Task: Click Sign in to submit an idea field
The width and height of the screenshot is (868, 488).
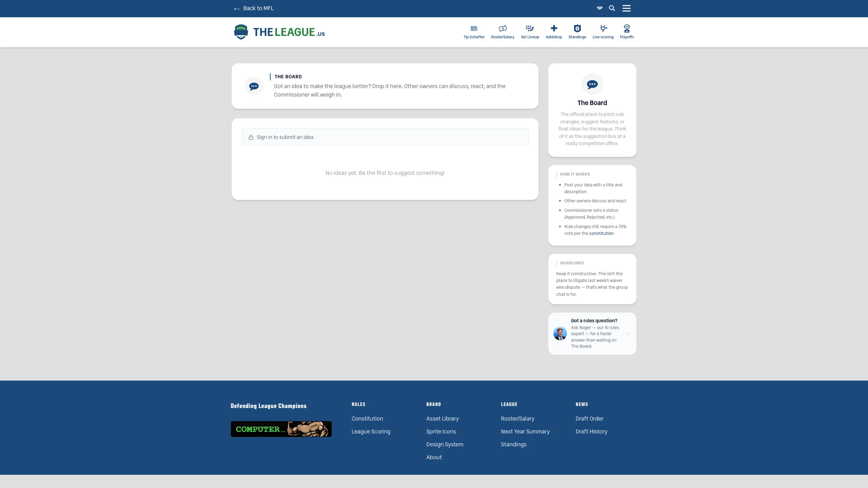Action: tap(385, 137)
